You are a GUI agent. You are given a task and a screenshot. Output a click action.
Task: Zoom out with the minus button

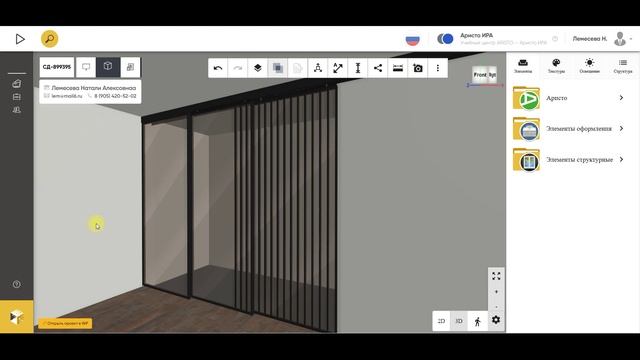click(496, 307)
